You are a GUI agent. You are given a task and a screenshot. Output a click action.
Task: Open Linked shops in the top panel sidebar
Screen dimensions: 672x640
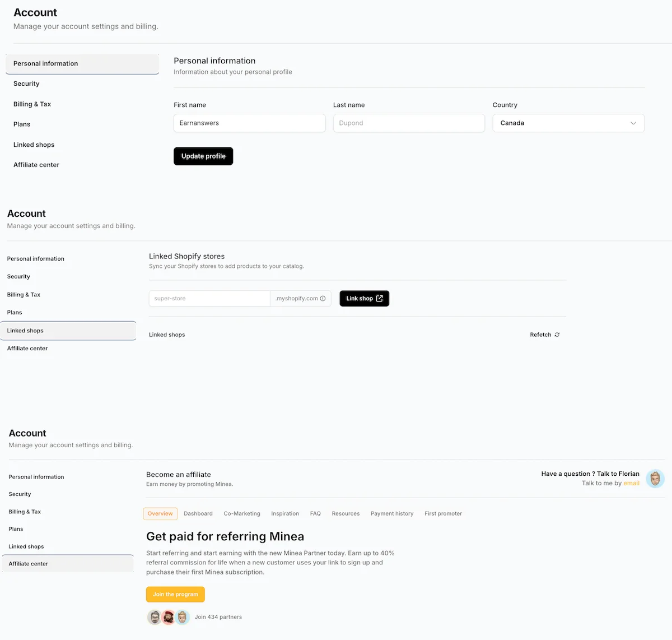[34, 145]
